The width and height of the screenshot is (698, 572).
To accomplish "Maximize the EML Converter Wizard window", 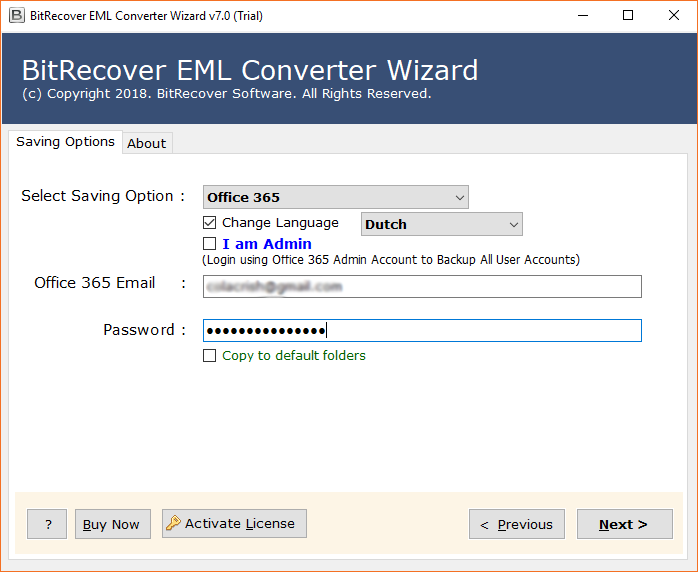I will point(628,16).
